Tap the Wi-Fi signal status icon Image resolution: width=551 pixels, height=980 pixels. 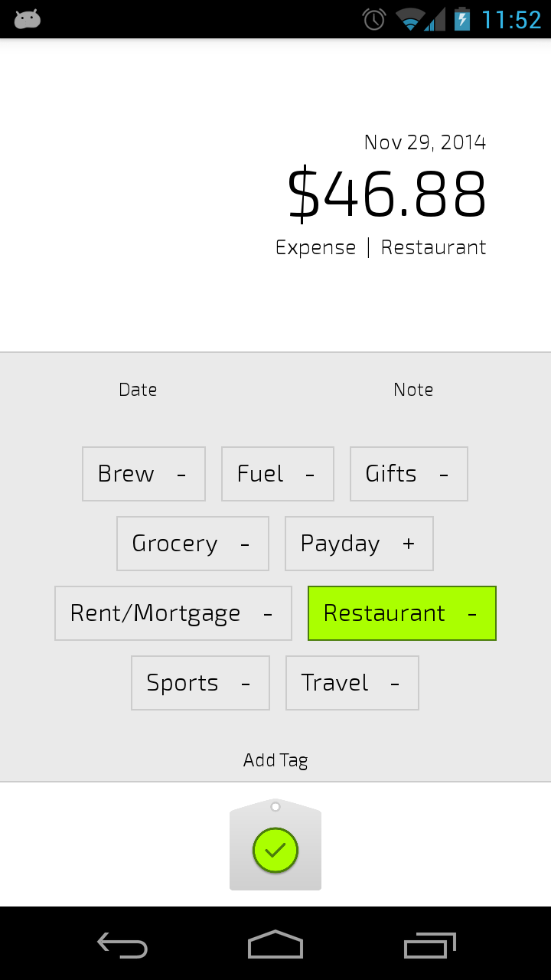pyautogui.click(x=411, y=19)
